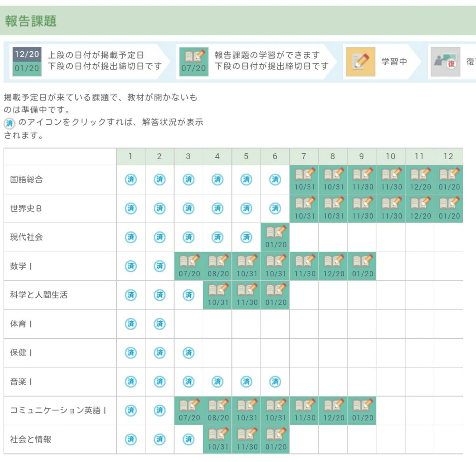This screenshot has height=462, width=476.
Task: Select the 音楽Ⅰ subject row label
Action: pos(21,381)
